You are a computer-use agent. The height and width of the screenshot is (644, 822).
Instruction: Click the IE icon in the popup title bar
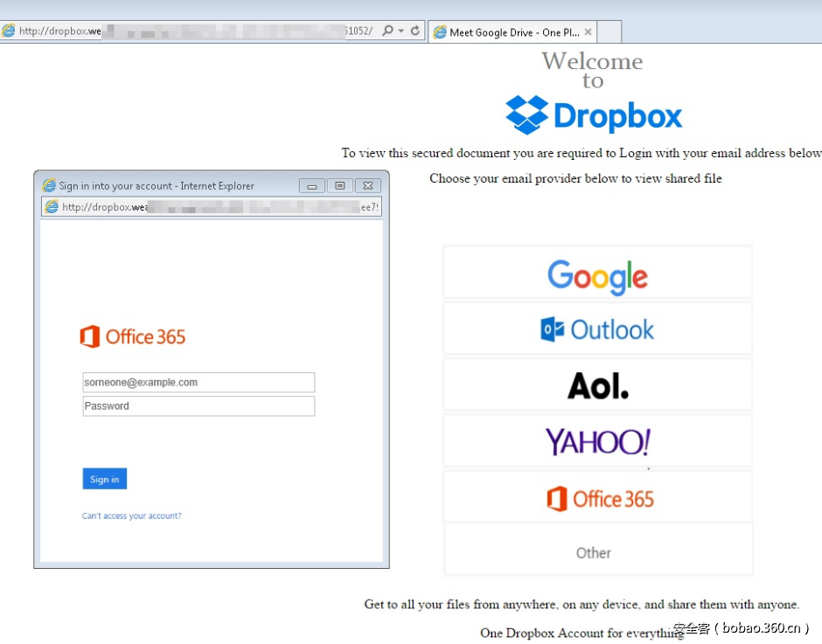pyautogui.click(x=49, y=185)
